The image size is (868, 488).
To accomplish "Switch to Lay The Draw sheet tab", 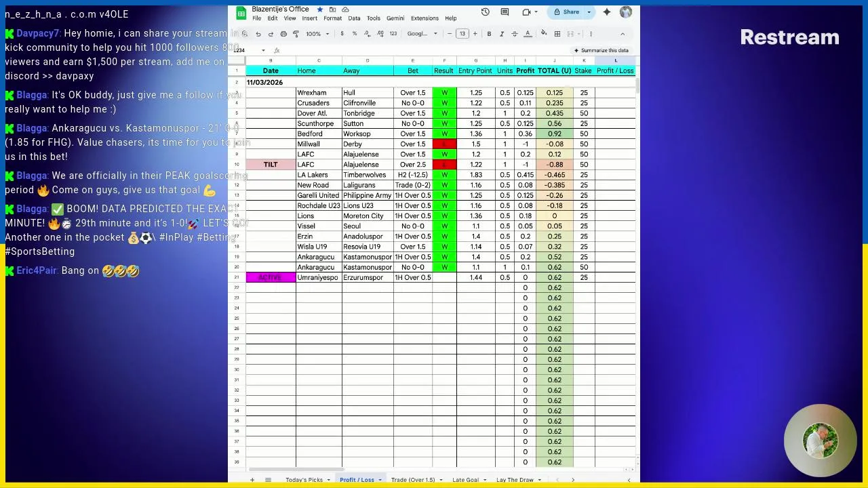I will click(515, 480).
